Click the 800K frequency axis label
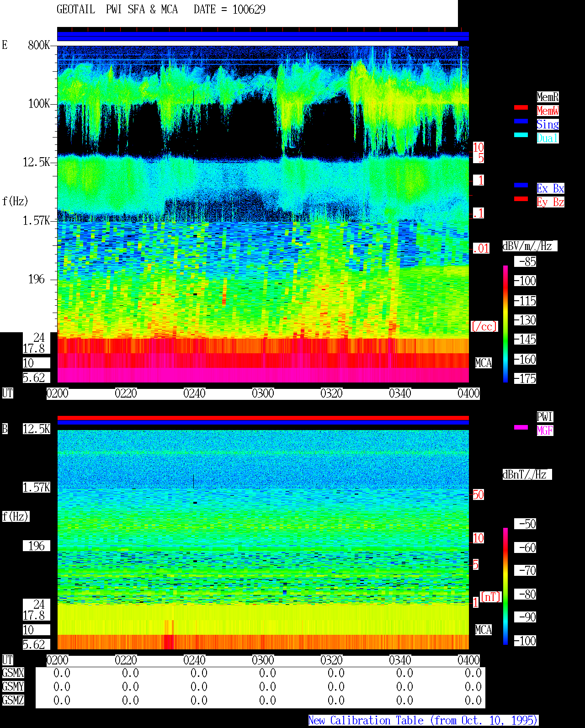The width and height of the screenshot is (585, 728). pos(39,45)
